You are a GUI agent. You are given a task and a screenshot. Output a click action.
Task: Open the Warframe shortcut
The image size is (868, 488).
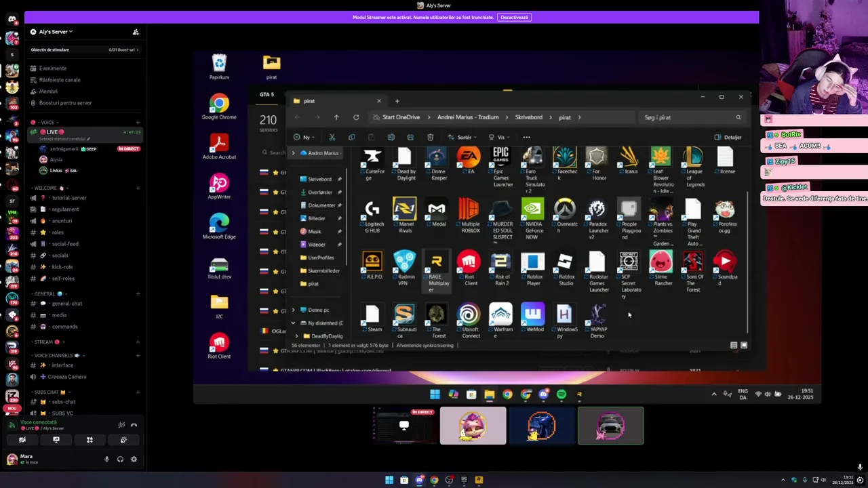point(501,321)
